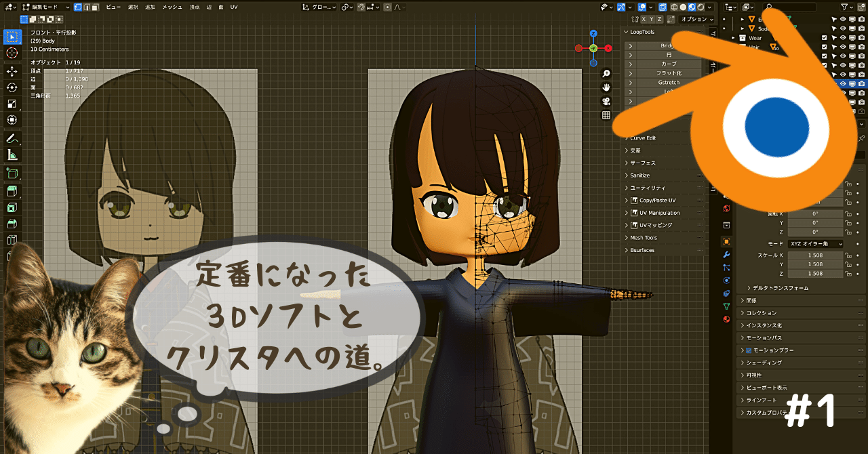Select the Box Select tool
This screenshot has height=454, width=868.
(x=12, y=36)
